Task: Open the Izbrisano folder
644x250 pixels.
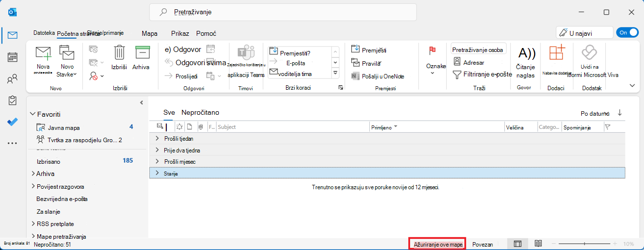Action: point(49,161)
